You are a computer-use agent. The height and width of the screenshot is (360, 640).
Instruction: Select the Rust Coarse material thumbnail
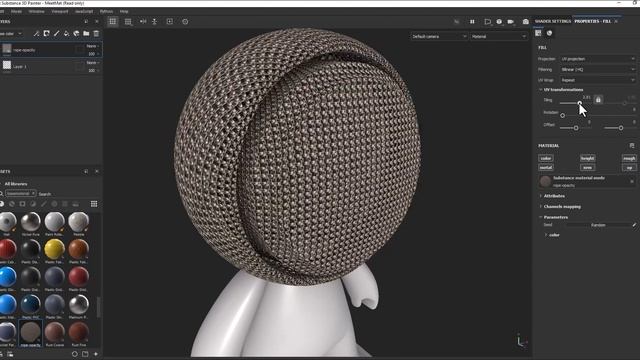(x=54, y=332)
